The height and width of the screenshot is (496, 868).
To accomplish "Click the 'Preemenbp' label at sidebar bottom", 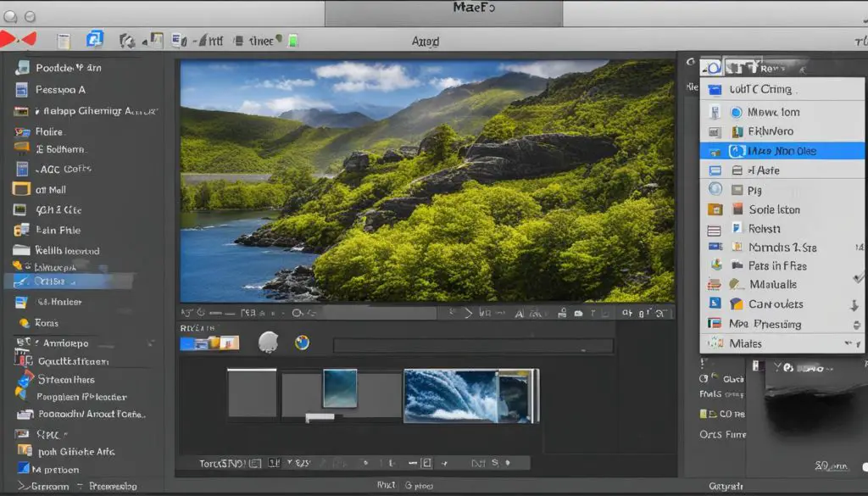I will coord(113,486).
